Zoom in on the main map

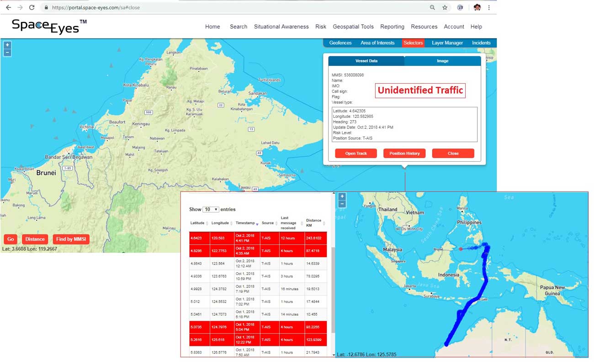click(7, 45)
